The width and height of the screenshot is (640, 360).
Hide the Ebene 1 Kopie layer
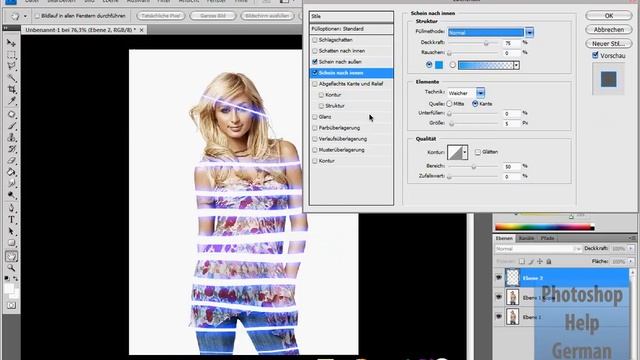(499, 297)
